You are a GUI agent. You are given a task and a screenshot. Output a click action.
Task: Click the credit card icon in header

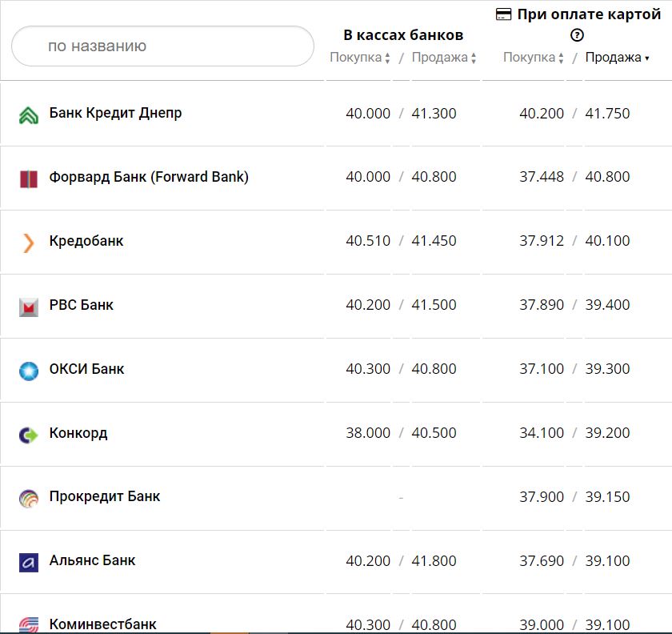[504, 14]
